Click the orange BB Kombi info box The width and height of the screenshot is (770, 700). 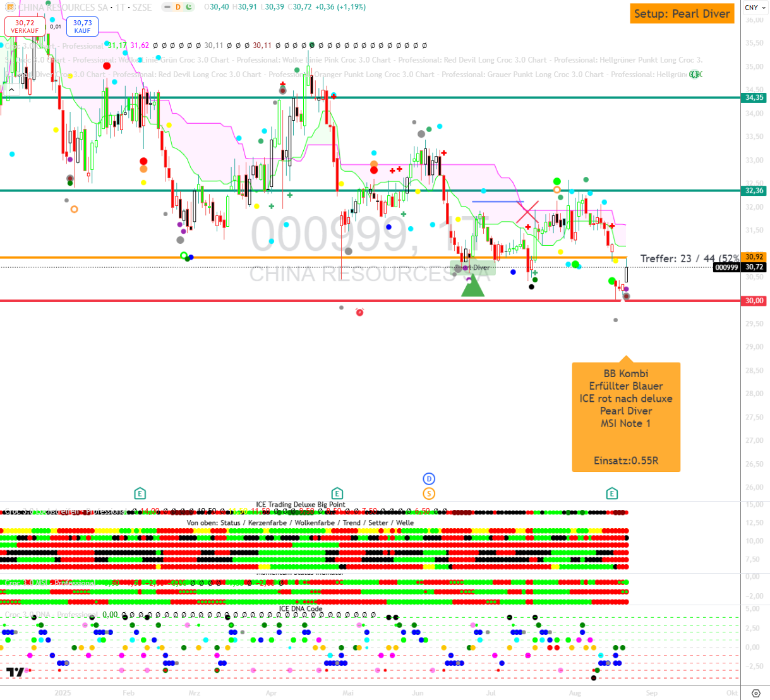[626, 416]
